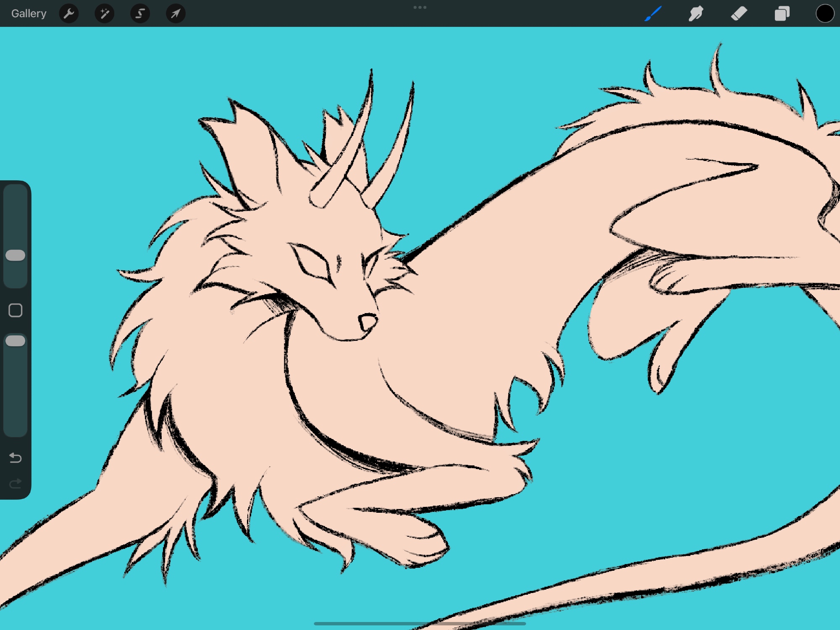
Task: Tap the dragon's eye on the canvas
Action: pos(313,261)
